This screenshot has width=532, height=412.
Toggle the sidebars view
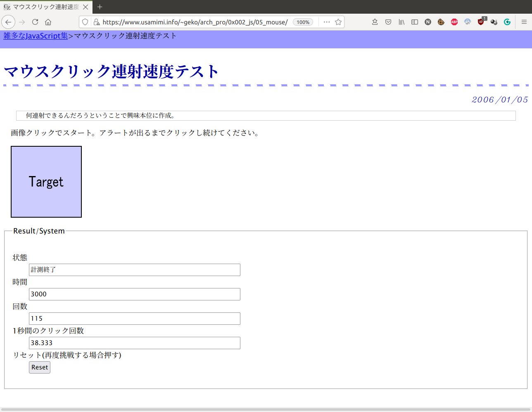pyautogui.click(x=415, y=22)
